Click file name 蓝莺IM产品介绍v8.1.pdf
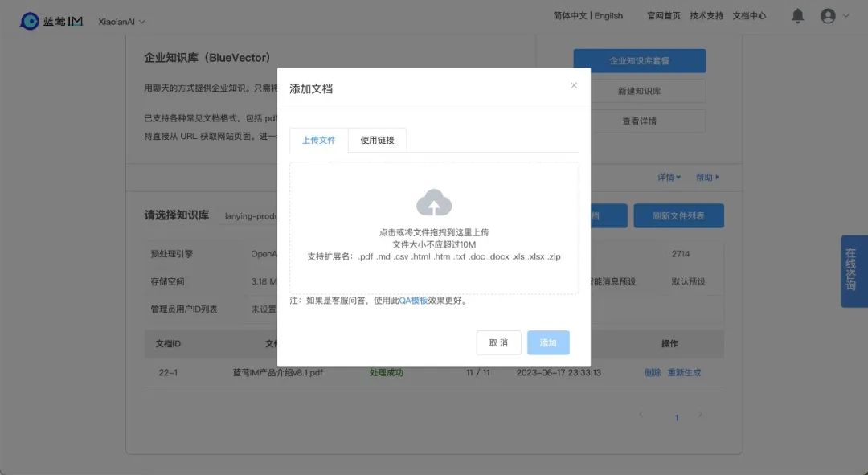The width and height of the screenshot is (868, 475). (x=278, y=373)
